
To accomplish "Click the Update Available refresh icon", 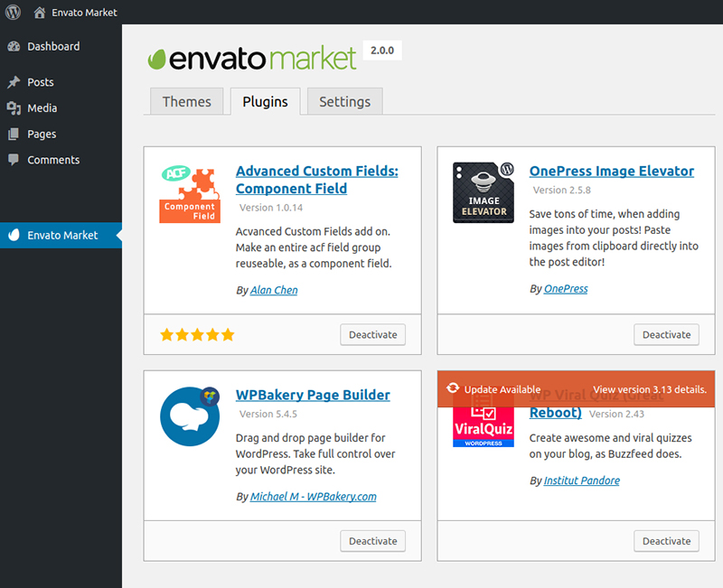I will 453,388.
